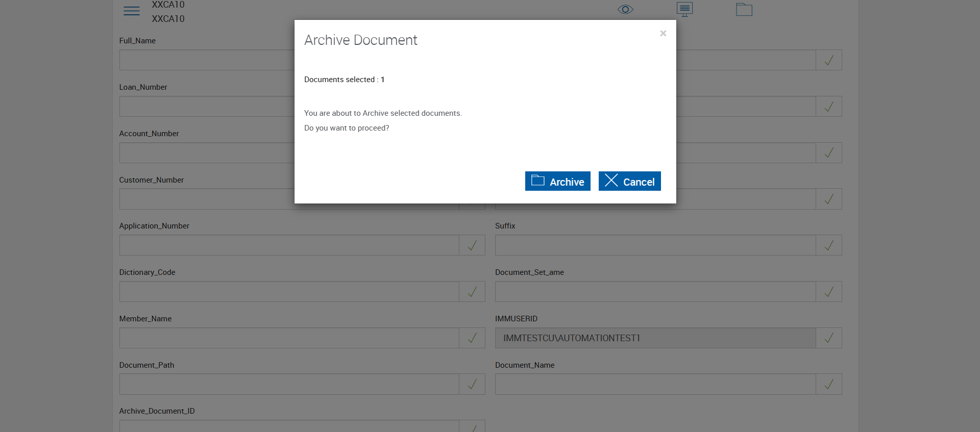
Task: Click the Document_Set_ame label
Action: point(529,272)
